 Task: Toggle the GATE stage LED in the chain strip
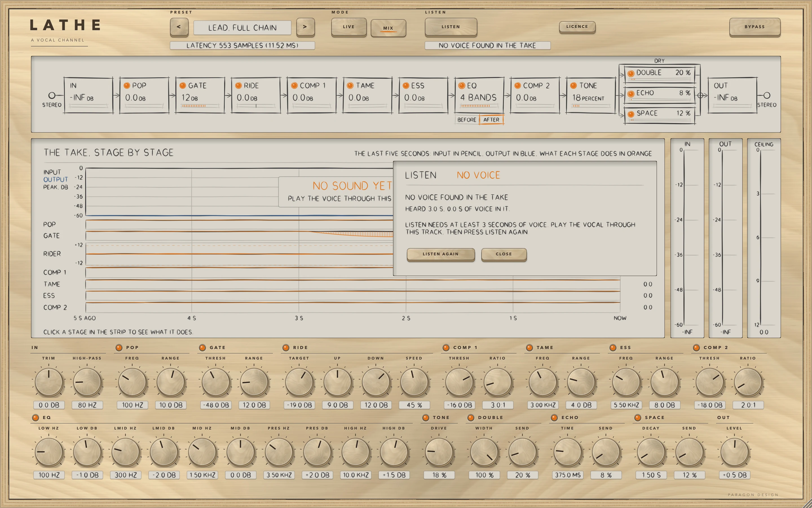(183, 86)
